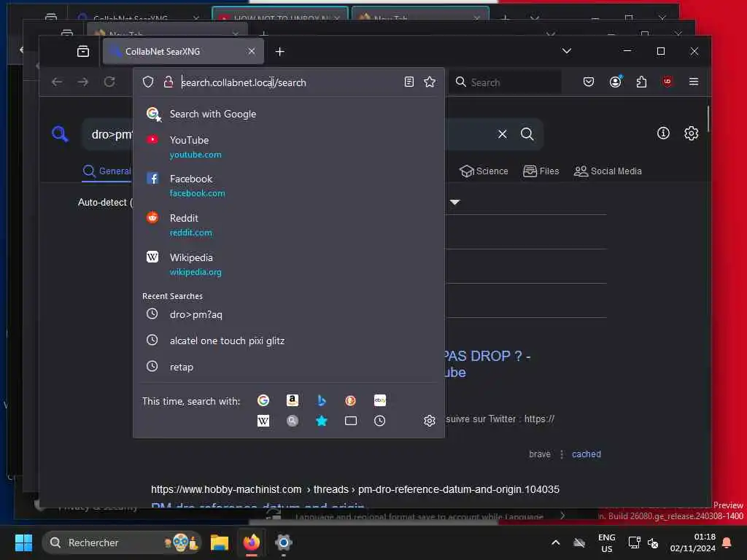The image size is (747, 560).
Task: Select recent search retap
Action: (289, 367)
